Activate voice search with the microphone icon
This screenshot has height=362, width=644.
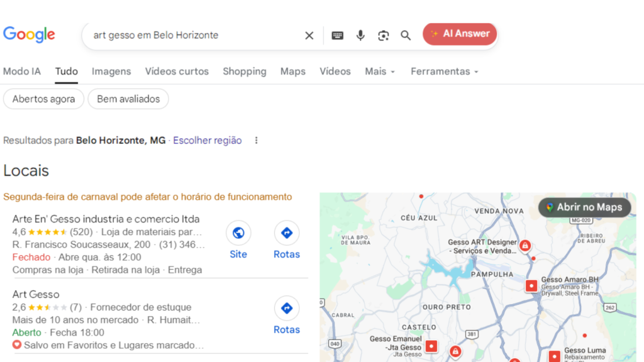tap(360, 35)
